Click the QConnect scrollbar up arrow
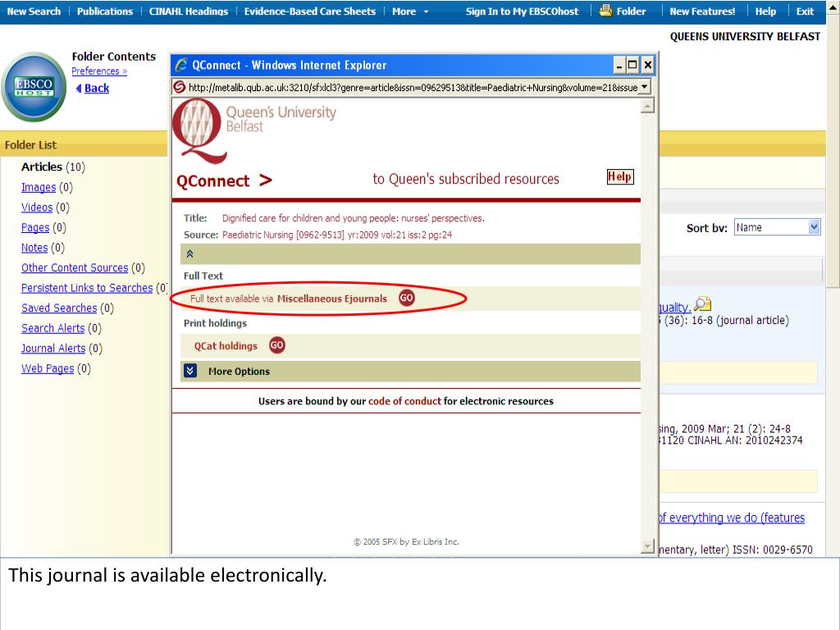Image resolution: width=840 pixels, height=630 pixels. click(647, 106)
